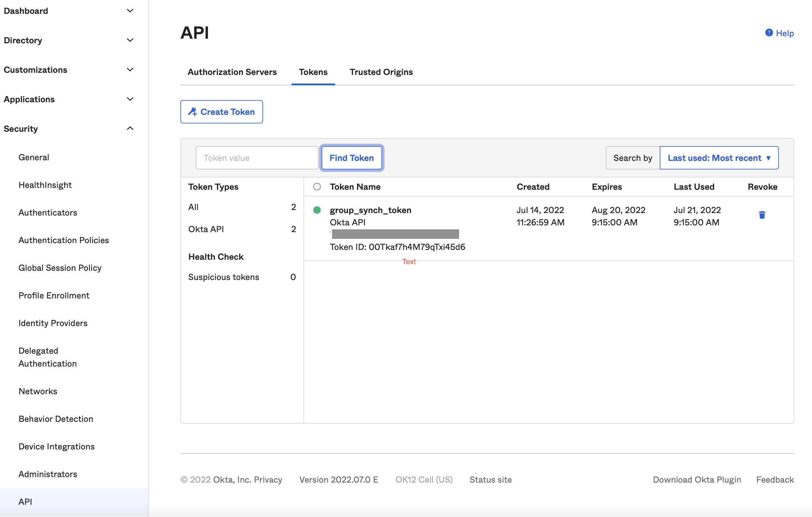The image size is (812, 517).
Task: Click the Revoke token trash icon
Action: [762, 215]
